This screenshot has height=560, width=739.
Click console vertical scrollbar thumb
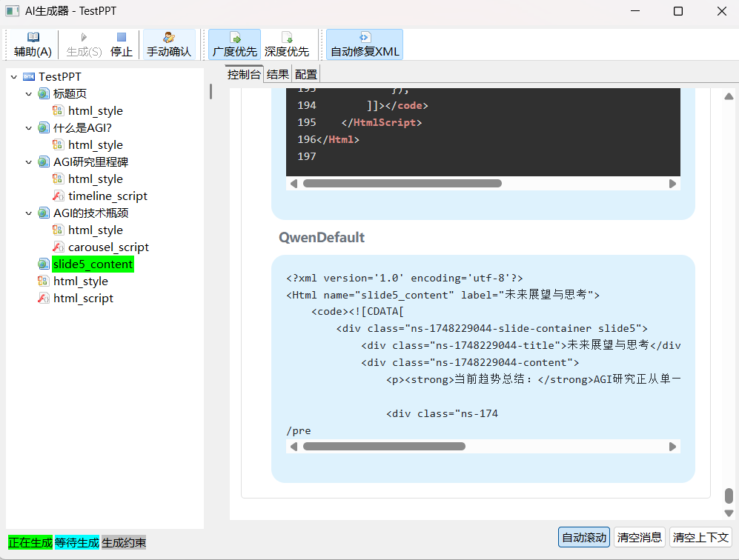(729, 496)
